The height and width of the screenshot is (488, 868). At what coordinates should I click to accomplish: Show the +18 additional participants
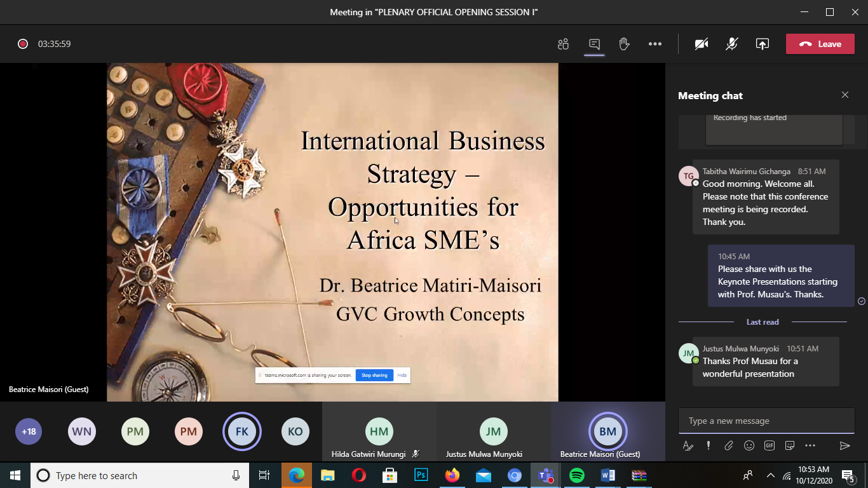coord(29,431)
